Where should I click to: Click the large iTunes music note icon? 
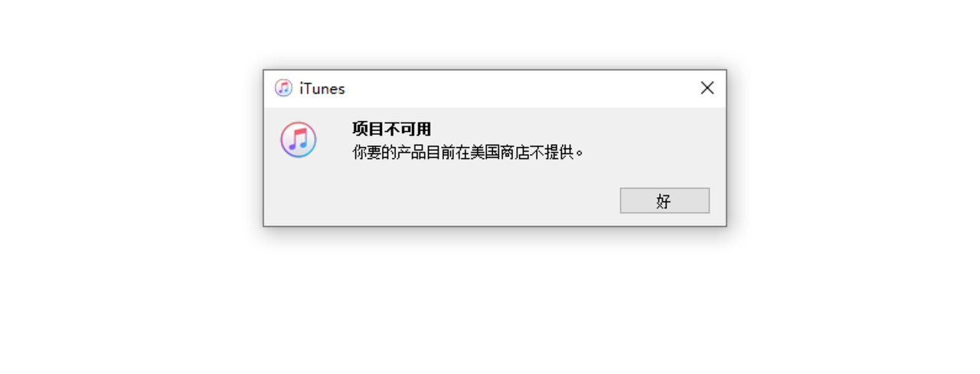tap(298, 139)
